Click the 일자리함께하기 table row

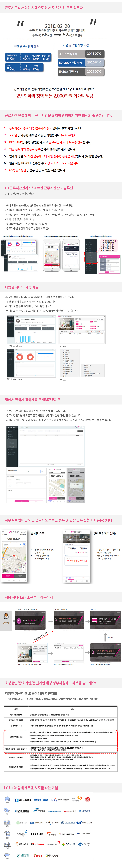pyautogui.click(x=61, y=725)
